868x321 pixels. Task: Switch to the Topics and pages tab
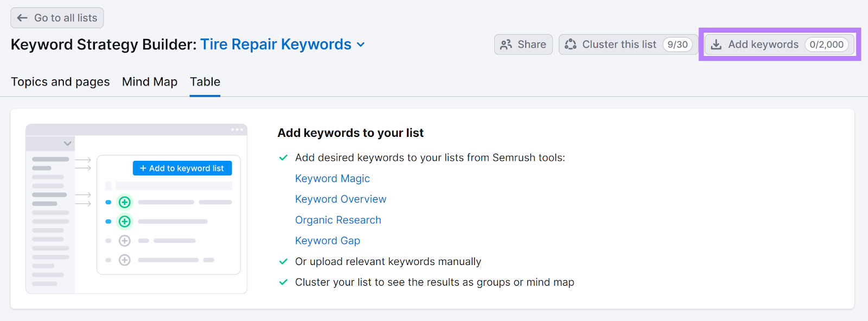(x=60, y=82)
